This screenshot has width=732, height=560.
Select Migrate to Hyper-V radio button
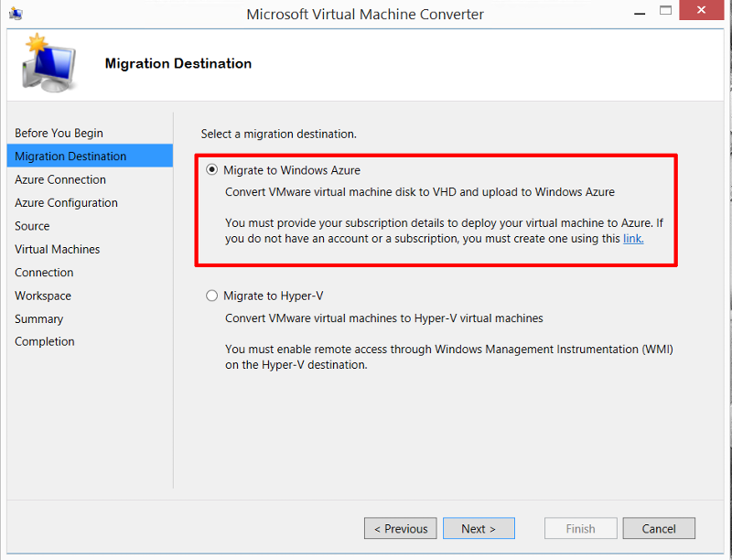[212, 296]
